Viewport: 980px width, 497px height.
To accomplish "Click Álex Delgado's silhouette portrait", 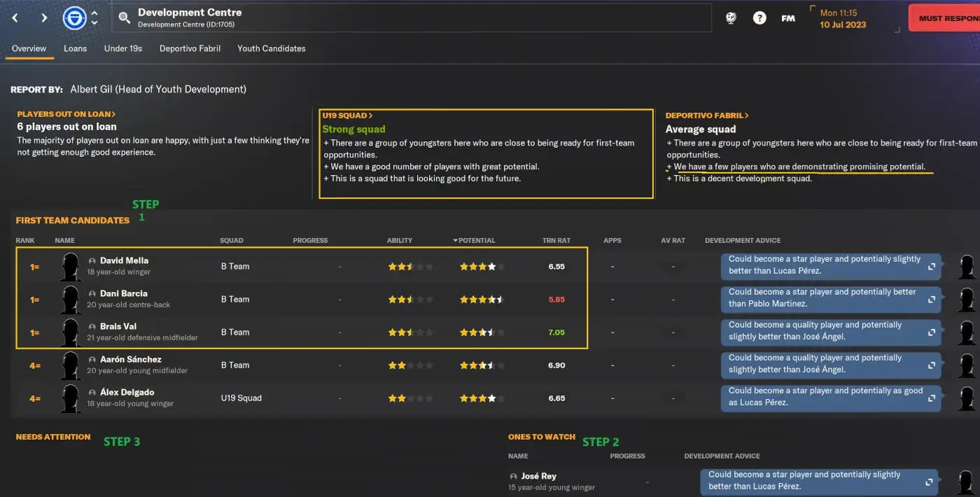I will pyautogui.click(x=71, y=398).
